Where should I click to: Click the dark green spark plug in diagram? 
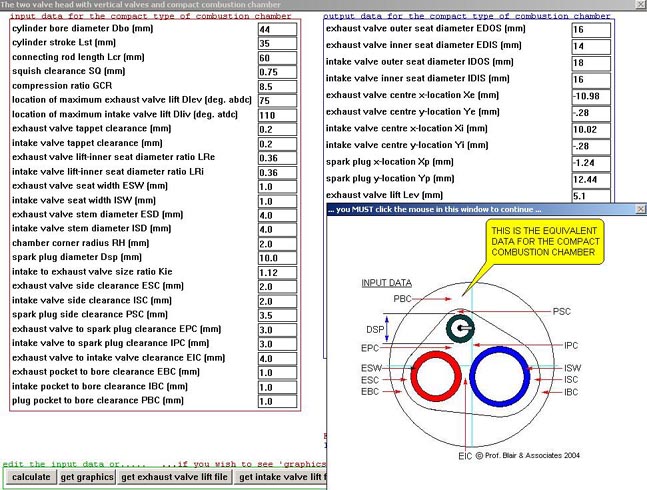pyautogui.click(x=460, y=329)
